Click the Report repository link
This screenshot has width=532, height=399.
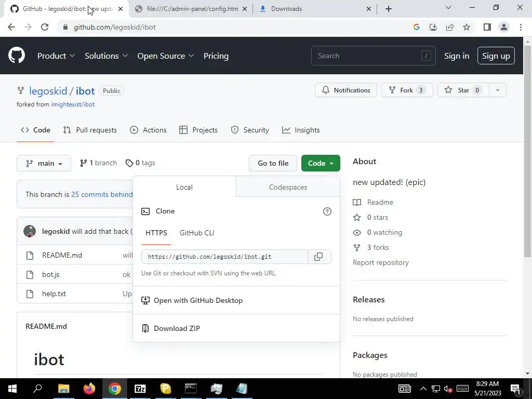pos(381,262)
